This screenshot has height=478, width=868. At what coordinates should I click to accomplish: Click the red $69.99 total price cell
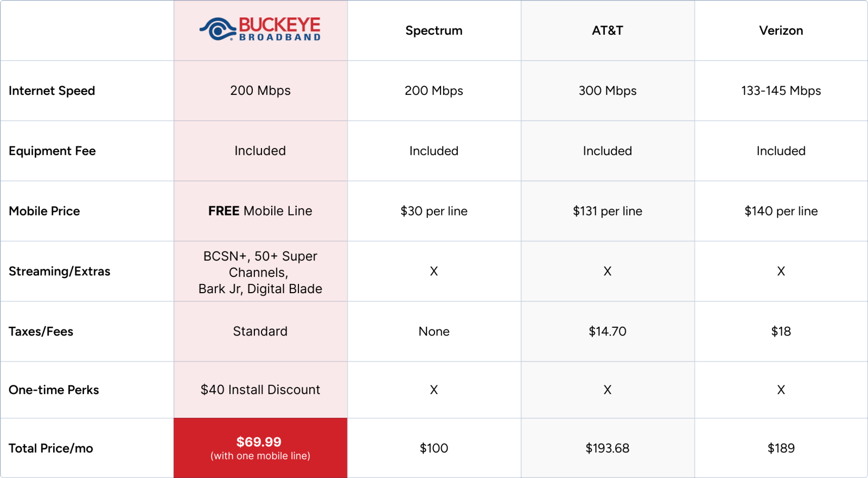point(260,448)
